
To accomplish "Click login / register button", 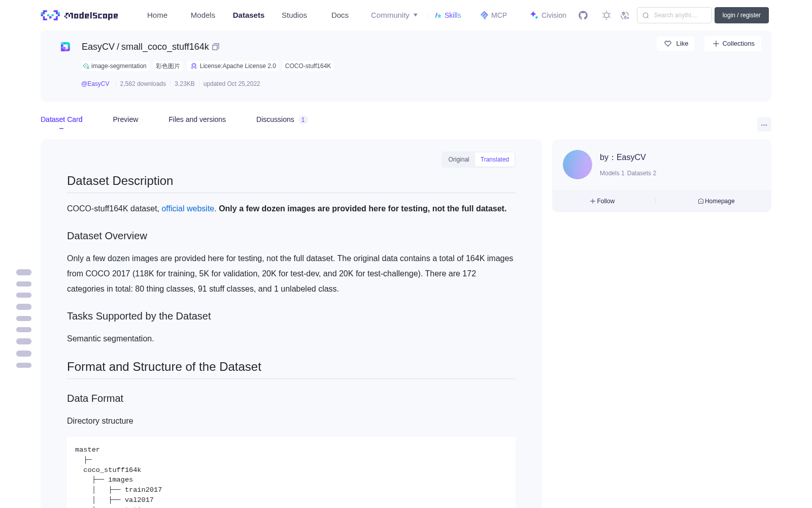I will [x=741, y=15].
